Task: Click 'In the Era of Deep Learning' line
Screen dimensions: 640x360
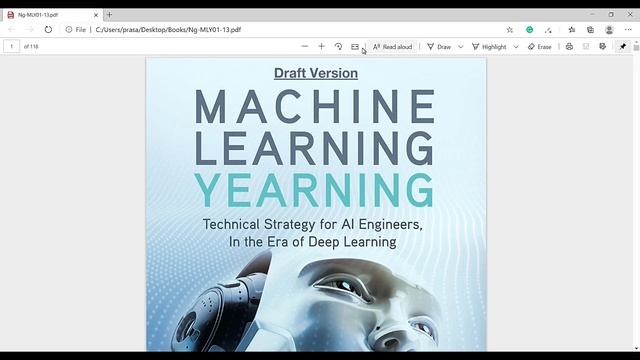Action: [313, 242]
